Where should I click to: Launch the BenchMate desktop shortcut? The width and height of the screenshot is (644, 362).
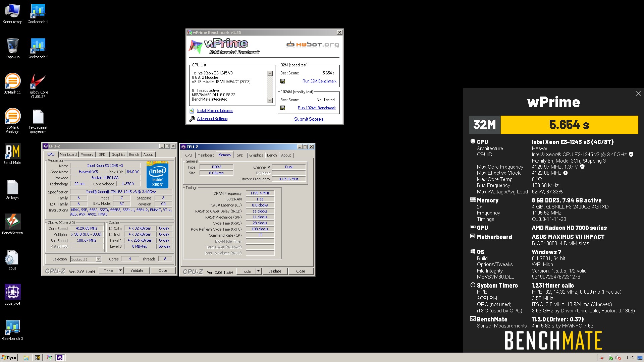12,154
